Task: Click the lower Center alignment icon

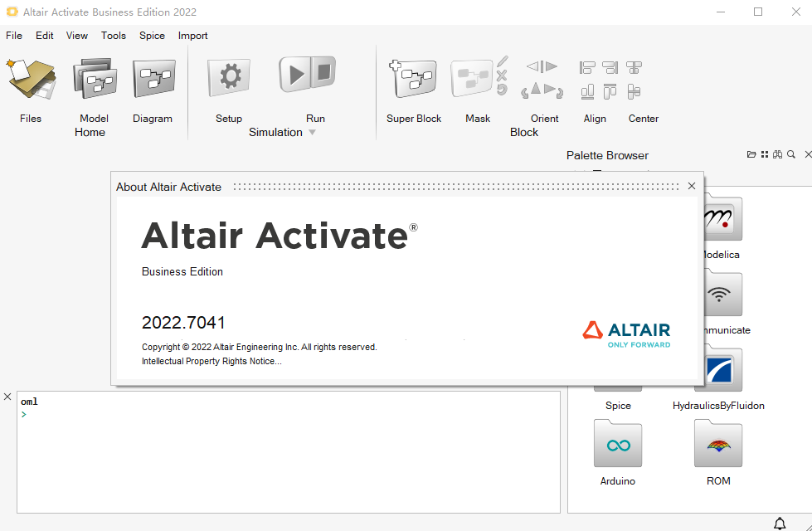Action: [634, 92]
